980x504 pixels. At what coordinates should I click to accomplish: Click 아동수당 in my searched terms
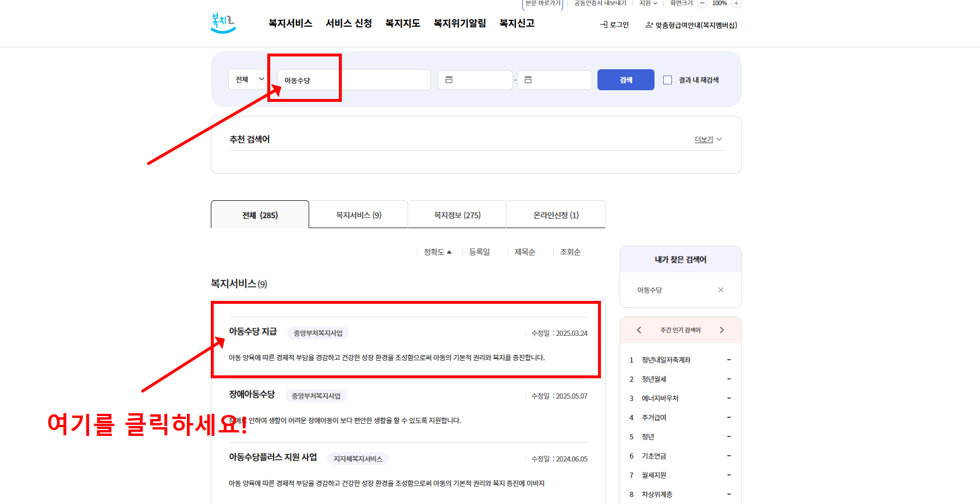tap(650, 290)
